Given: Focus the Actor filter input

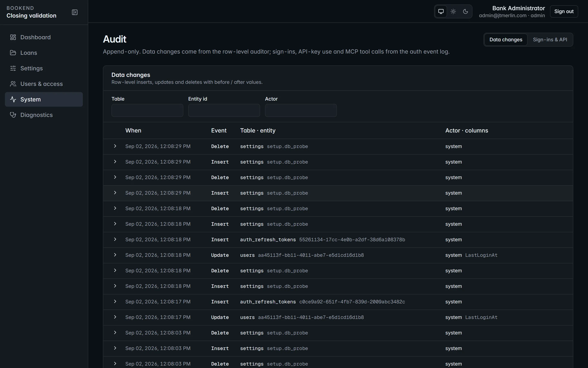Looking at the screenshot, I should [301, 110].
